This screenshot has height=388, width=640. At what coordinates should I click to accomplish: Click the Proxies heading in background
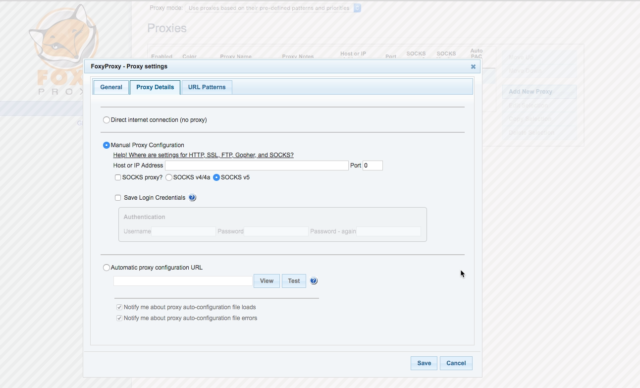(x=167, y=28)
